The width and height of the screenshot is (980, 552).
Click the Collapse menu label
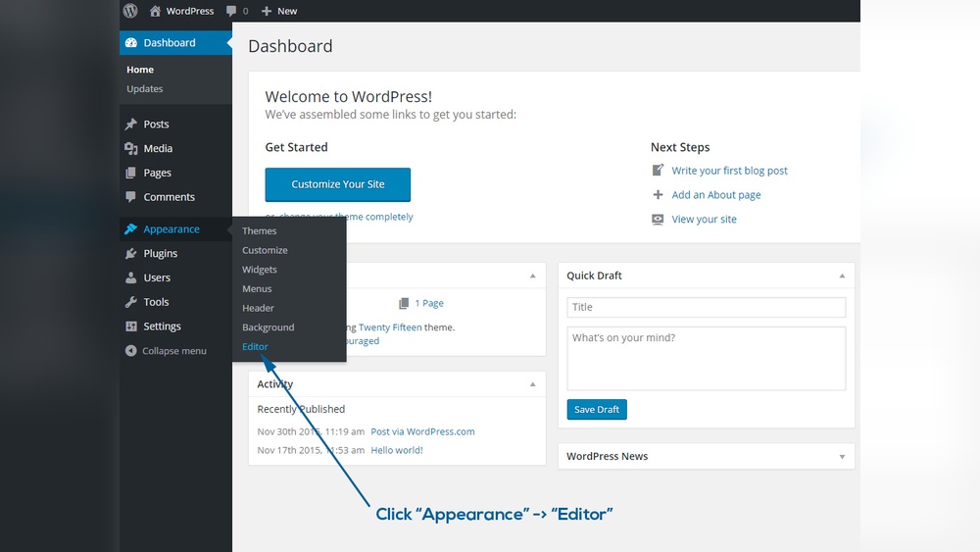(x=174, y=351)
